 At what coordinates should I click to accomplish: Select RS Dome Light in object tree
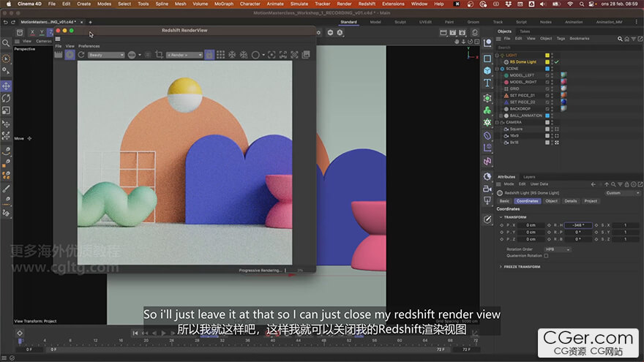[x=523, y=62]
